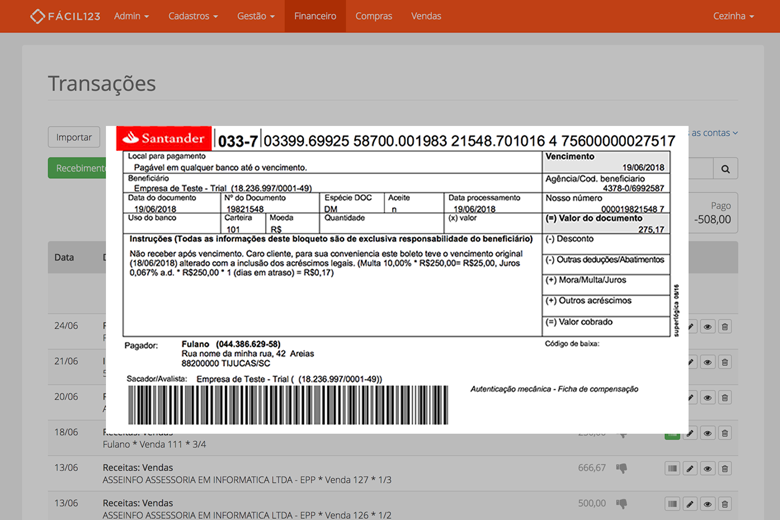Viewport: 780px width, 520px height.
Task: Open the 'as contas' accounts filter
Action: coord(714,133)
